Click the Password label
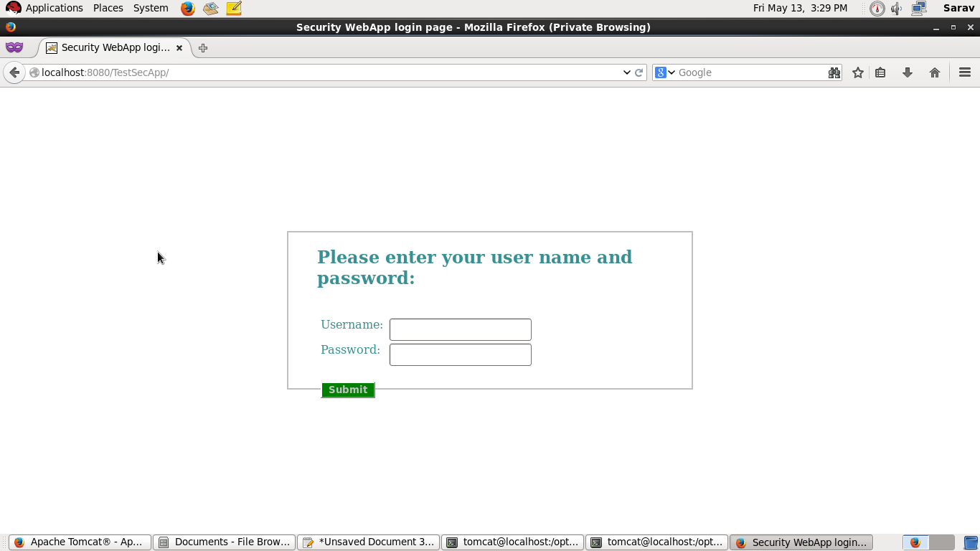Image resolution: width=980 pixels, height=551 pixels. pyautogui.click(x=350, y=349)
